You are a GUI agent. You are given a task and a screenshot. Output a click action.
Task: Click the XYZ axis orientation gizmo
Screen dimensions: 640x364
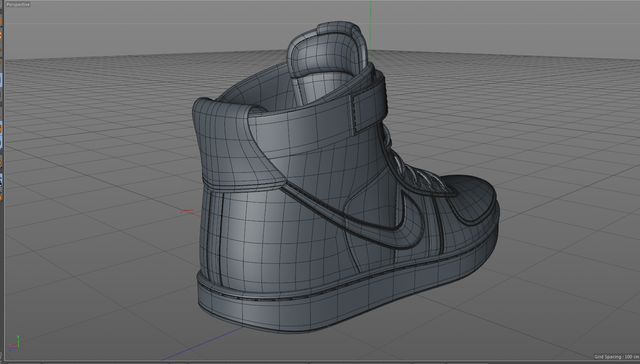click(x=14, y=344)
